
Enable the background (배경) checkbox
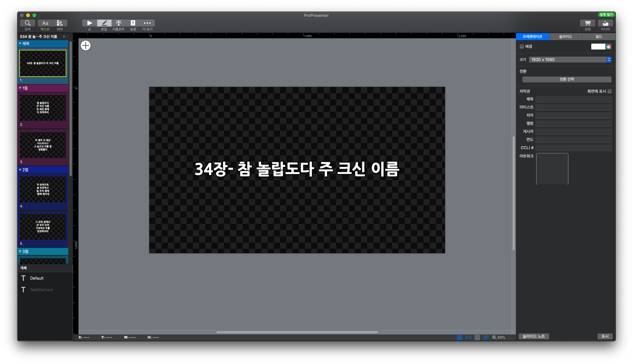522,46
